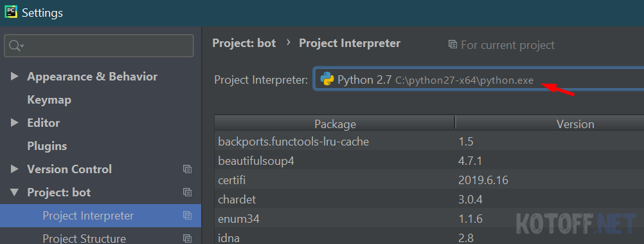The height and width of the screenshot is (244, 644).
Task: Expand Appearance & Behavior section
Action: coord(14,77)
